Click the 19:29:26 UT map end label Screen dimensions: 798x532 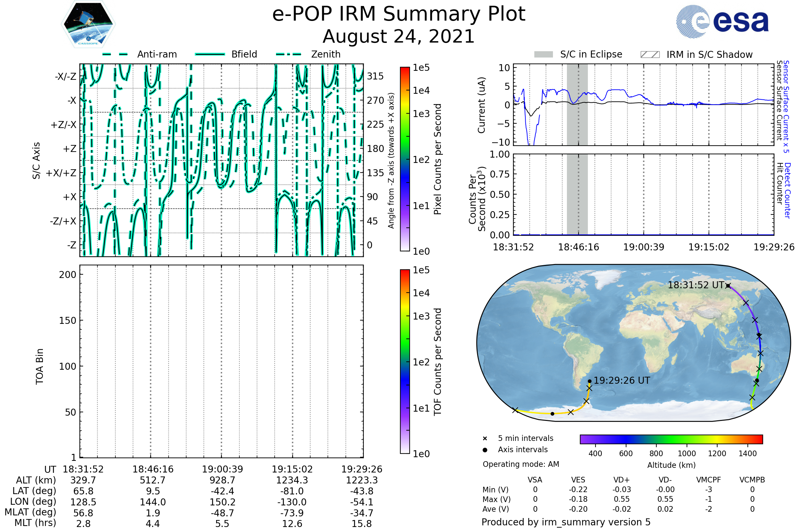click(621, 381)
